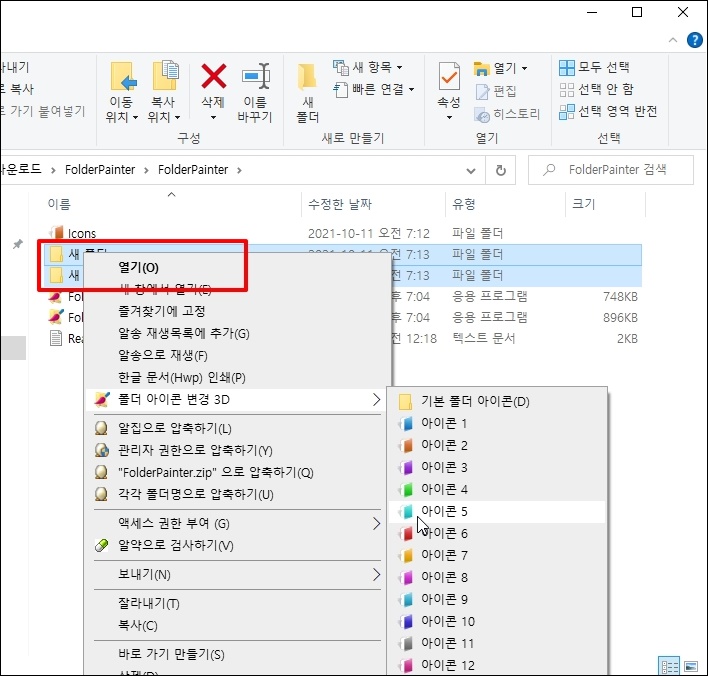
Task: Switch to large thumbnails view icon
Action: tap(691, 666)
